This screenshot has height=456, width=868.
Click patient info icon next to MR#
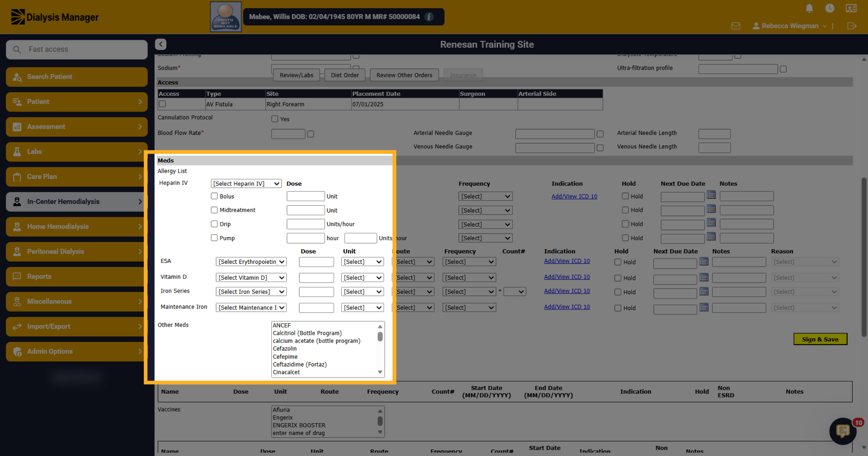coord(429,17)
